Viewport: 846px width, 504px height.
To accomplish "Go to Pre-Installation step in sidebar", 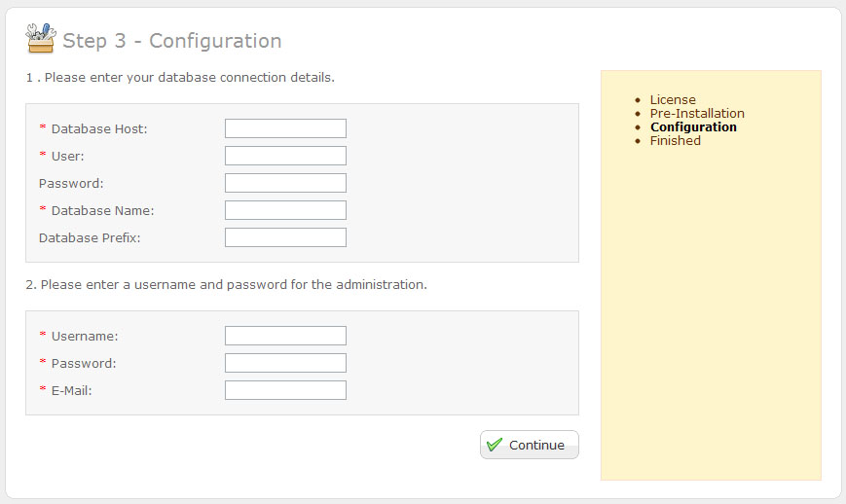I will coord(697,113).
